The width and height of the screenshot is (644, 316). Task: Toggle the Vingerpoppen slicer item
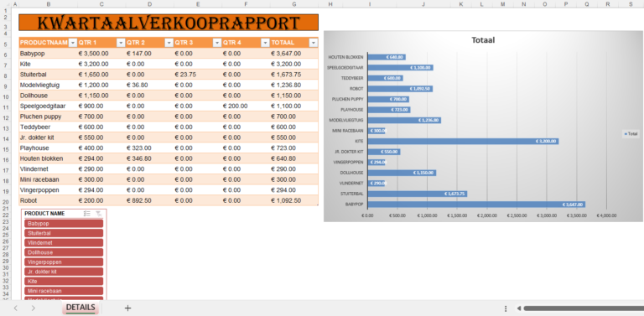click(x=64, y=262)
